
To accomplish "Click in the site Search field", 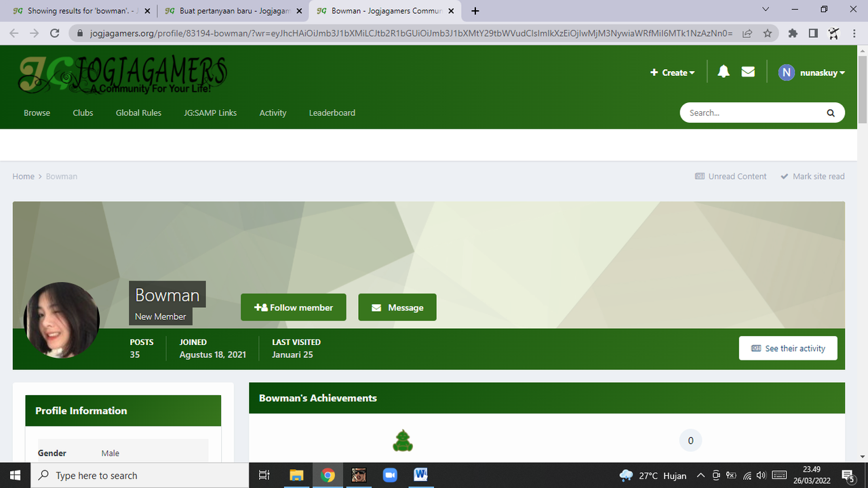I will tap(753, 113).
